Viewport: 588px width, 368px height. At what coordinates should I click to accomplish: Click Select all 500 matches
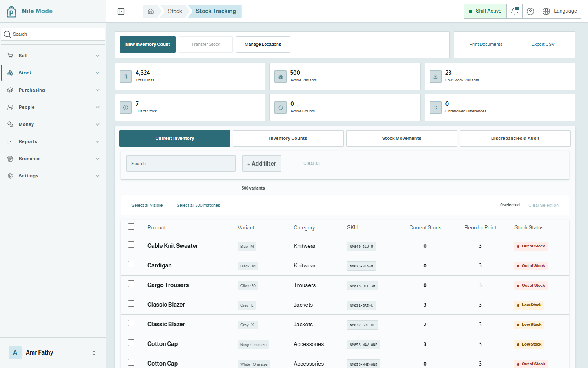coord(198,205)
